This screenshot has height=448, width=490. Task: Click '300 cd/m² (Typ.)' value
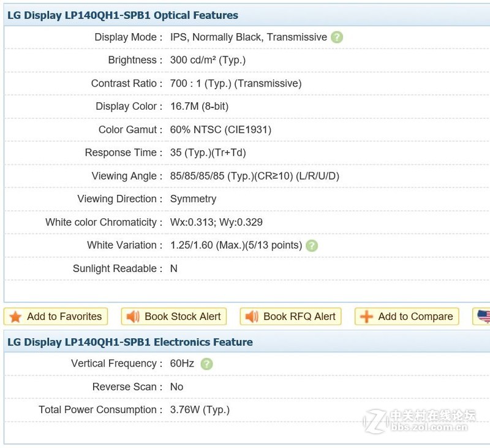208,60
